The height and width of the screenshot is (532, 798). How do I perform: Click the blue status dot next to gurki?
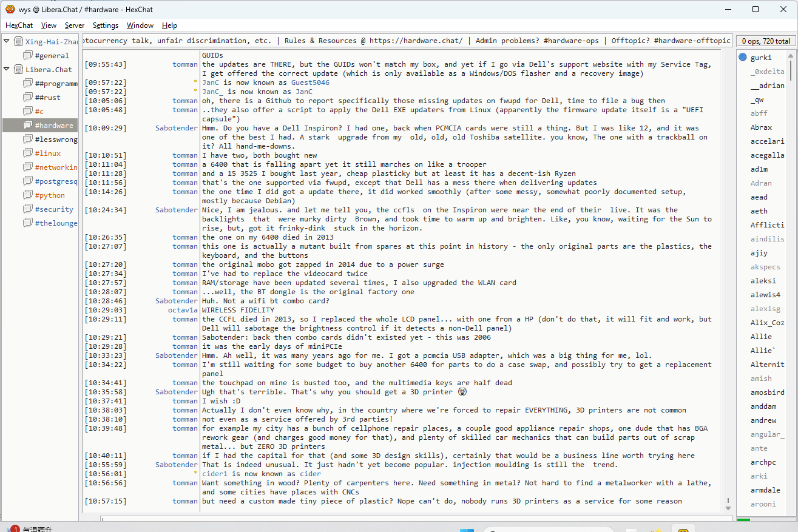(x=743, y=58)
